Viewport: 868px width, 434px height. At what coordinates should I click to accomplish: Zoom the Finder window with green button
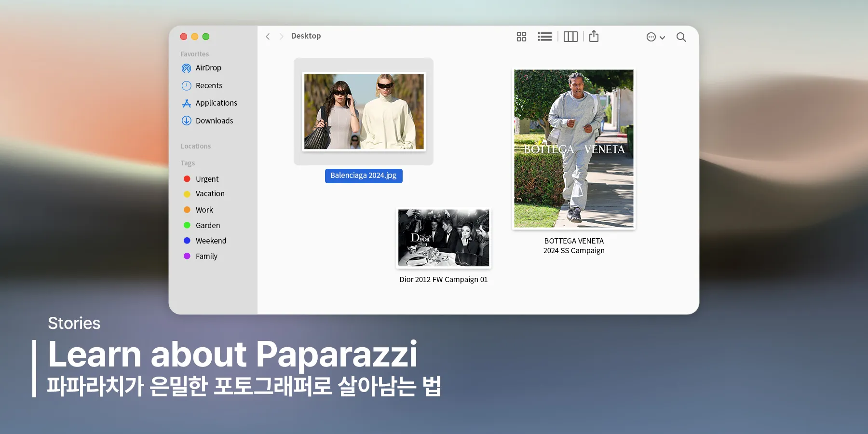tap(206, 37)
